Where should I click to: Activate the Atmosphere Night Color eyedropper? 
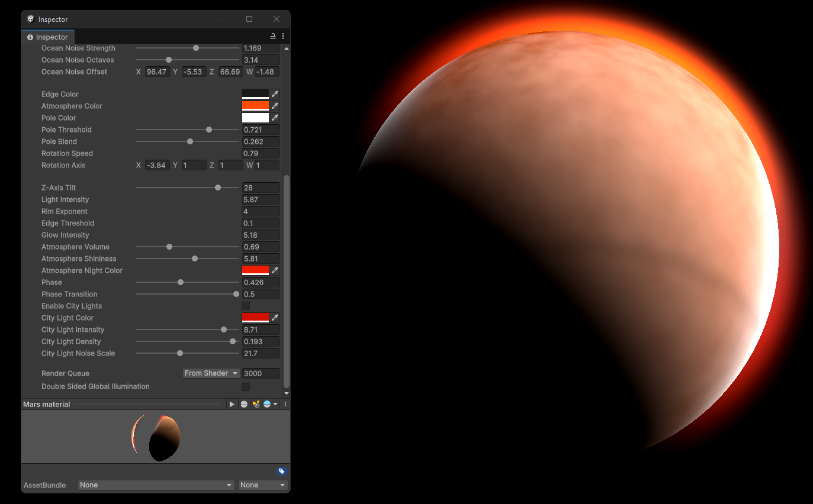click(275, 270)
